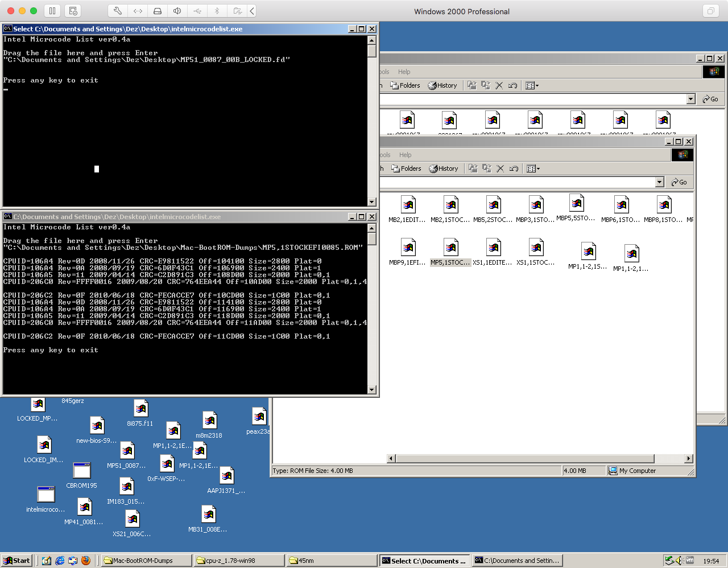
Task: Open Folders pane in rear Explorer window
Action: coord(405,85)
